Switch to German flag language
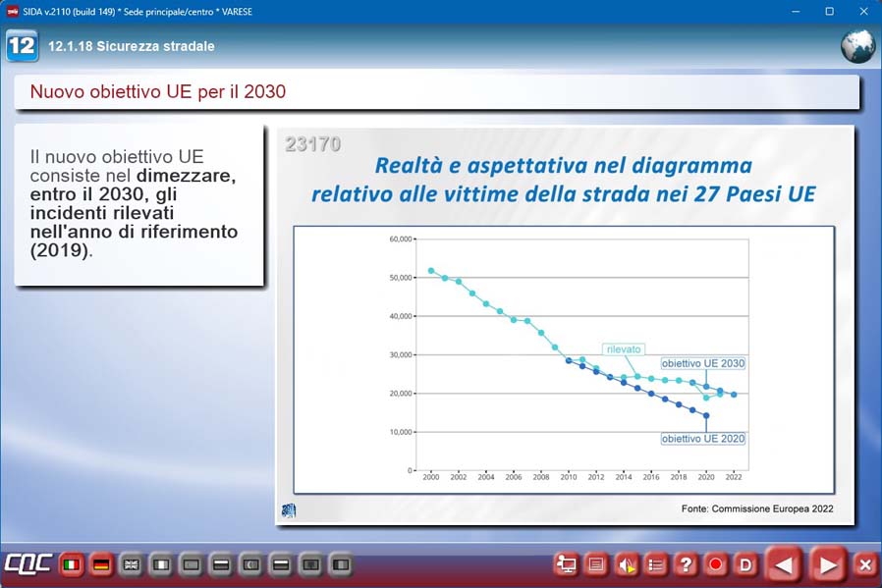 click(100, 565)
